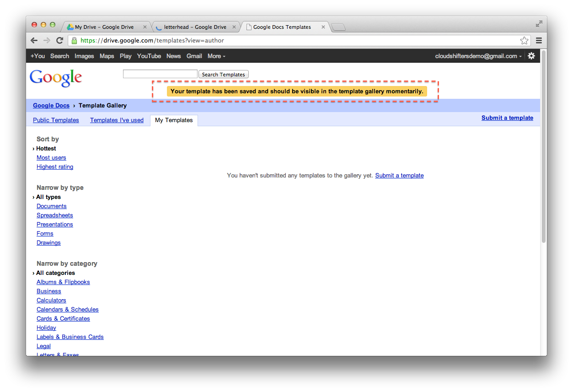The image size is (573, 392).
Task: Narrow by type Drawings
Action: (x=48, y=242)
